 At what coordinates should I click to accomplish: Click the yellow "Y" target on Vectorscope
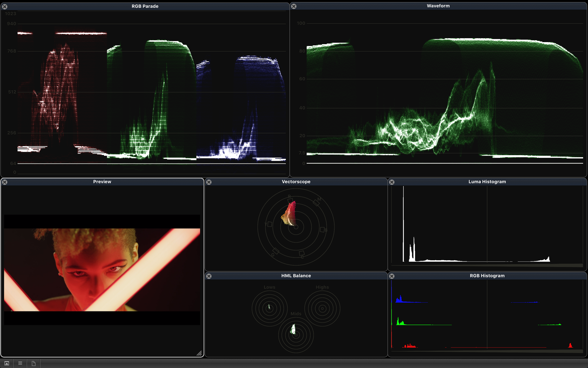tap(270, 224)
